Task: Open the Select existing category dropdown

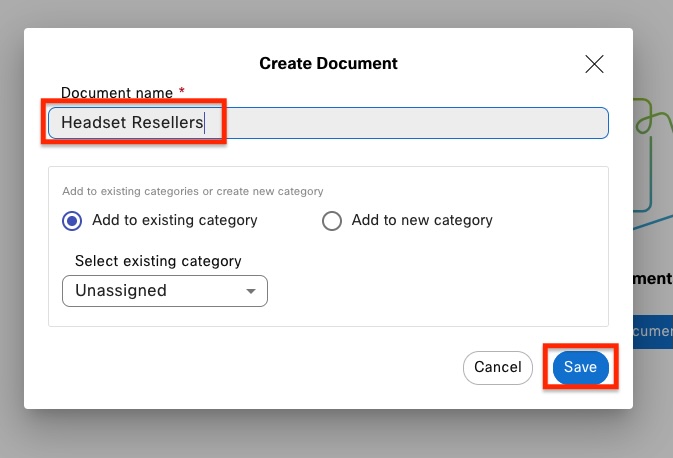Action: click(x=164, y=291)
